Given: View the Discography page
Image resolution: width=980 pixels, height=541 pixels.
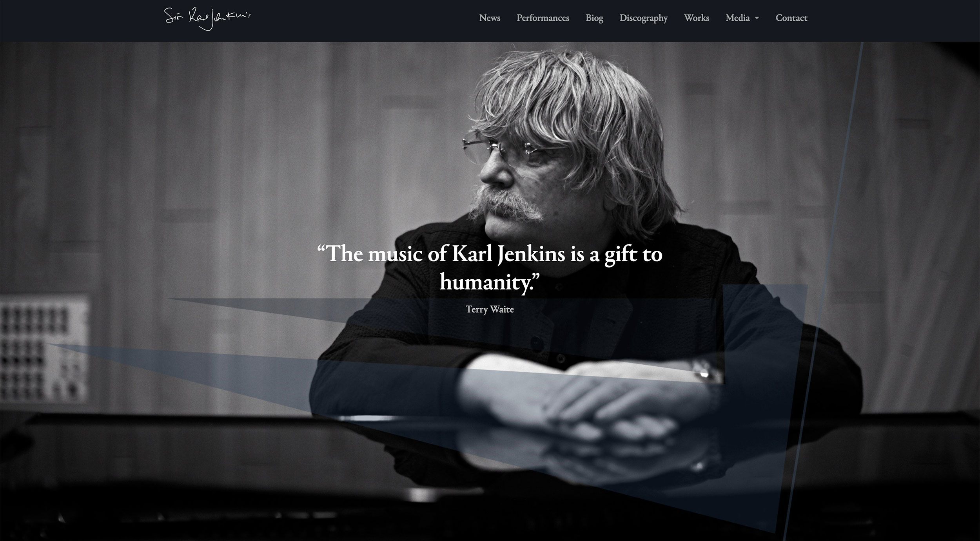Looking at the screenshot, I should click(x=644, y=18).
